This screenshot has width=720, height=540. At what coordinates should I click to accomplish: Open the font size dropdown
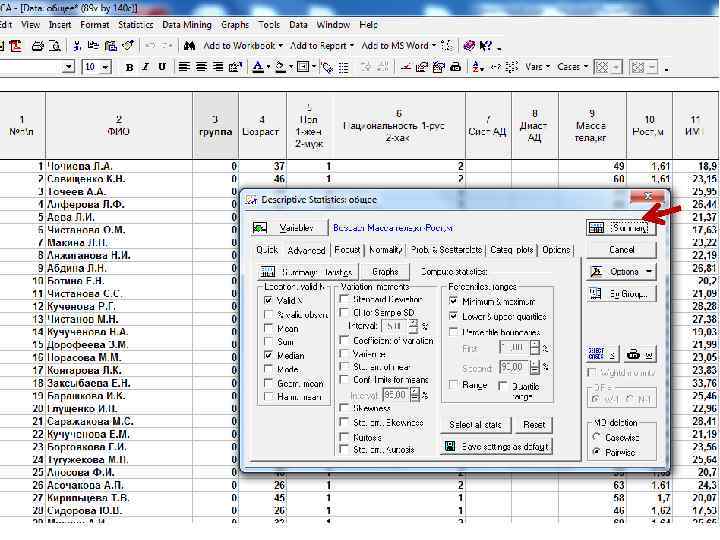(106, 68)
